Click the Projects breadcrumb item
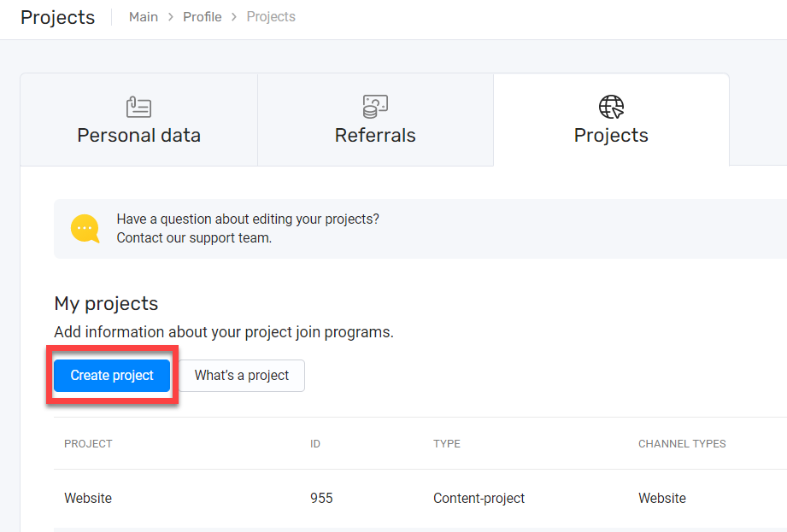Viewport: 787px width, 532px height. tap(271, 17)
